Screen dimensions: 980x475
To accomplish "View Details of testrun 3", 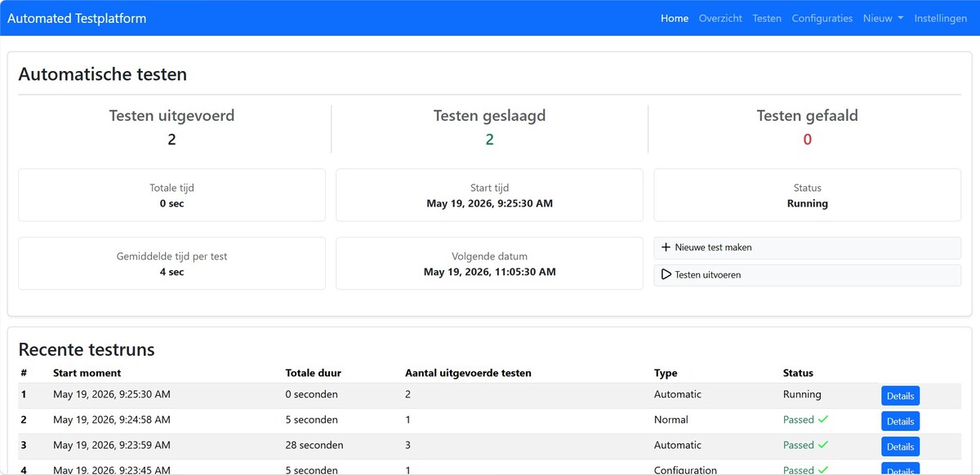I will [900, 446].
